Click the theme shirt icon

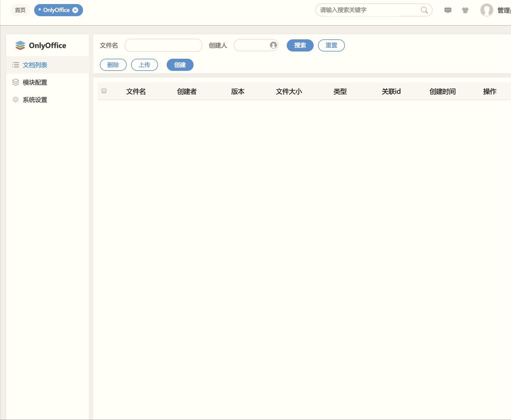point(465,10)
